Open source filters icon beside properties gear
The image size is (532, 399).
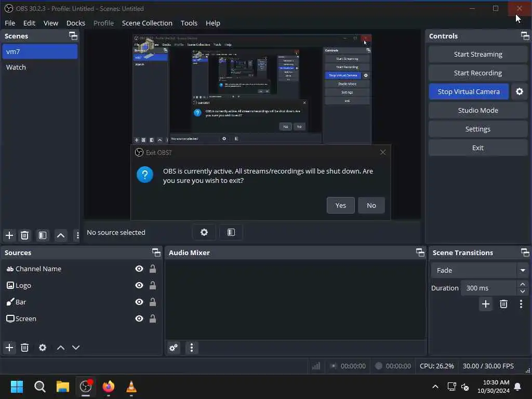[231, 232]
